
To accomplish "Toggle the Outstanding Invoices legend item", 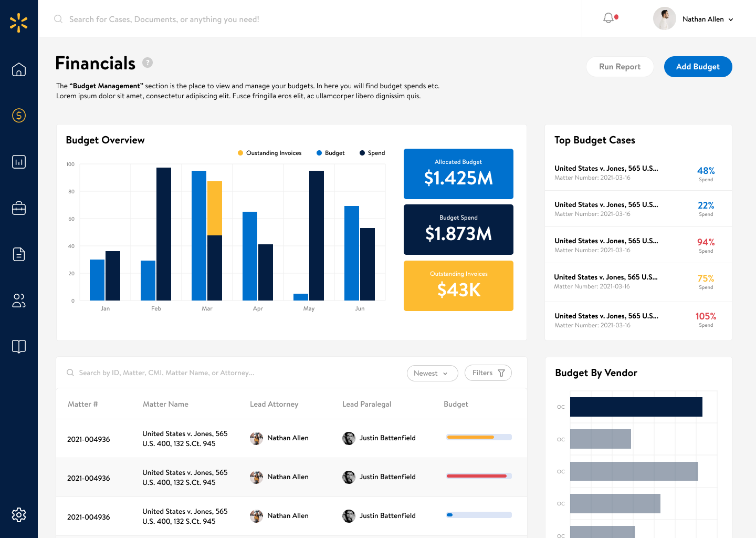I will pyautogui.click(x=270, y=153).
